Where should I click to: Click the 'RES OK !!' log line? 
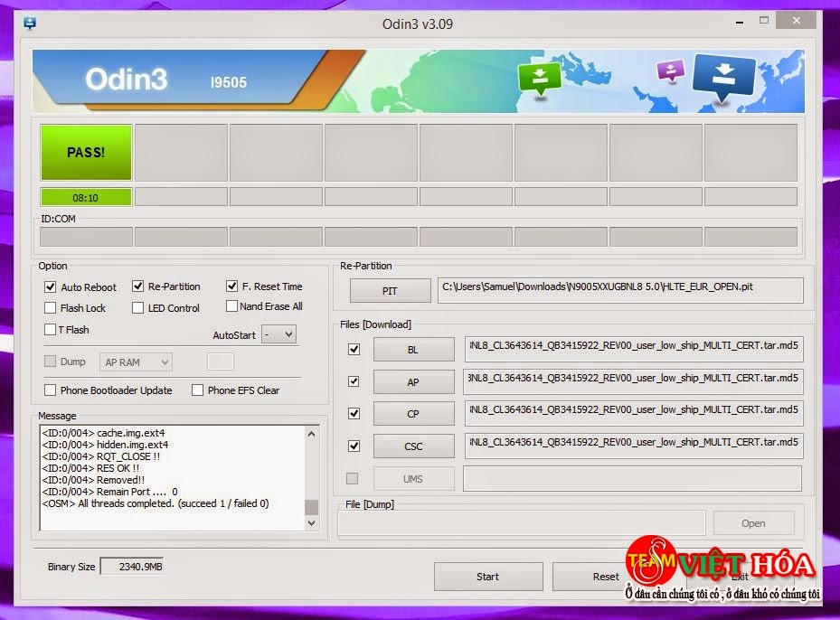click(90, 468)
